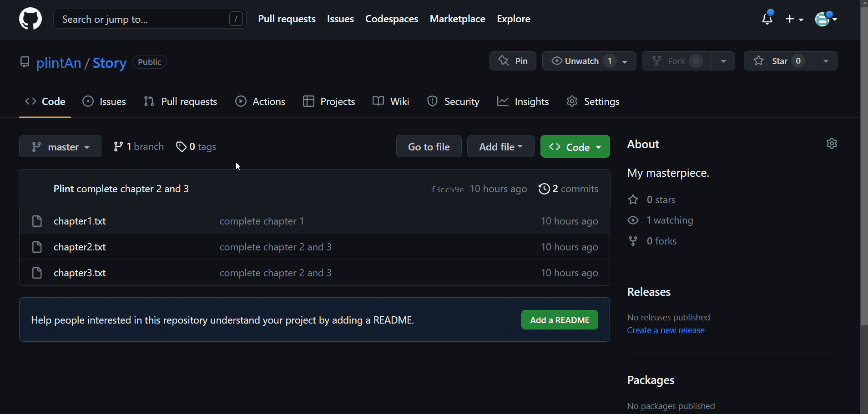Viewport: 868px width, 414px height.
Task: Open the About settings gear icon
Action: click(x=832, y=144)
